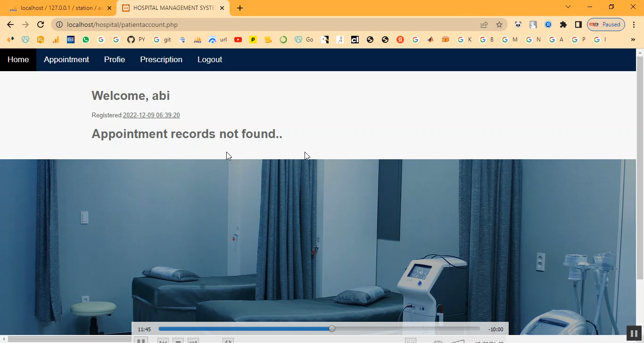Bookmark this page with star icon
The height and width of the screenshot is (343, 644).
point(499,25)
